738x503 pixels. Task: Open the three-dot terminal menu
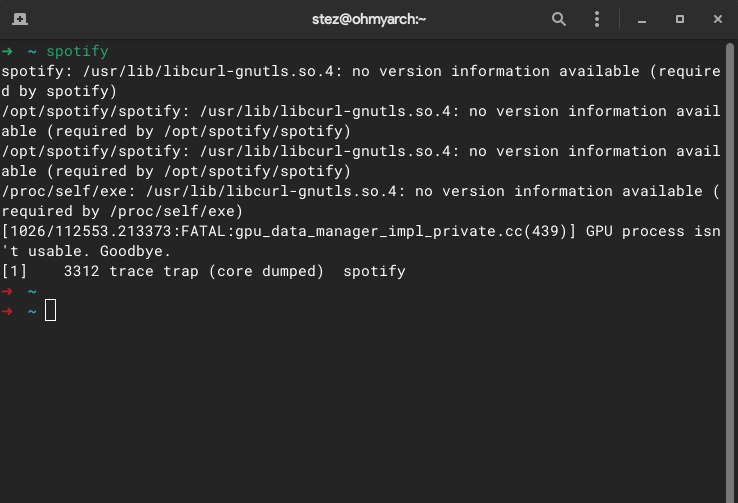[x=597, y=19]
